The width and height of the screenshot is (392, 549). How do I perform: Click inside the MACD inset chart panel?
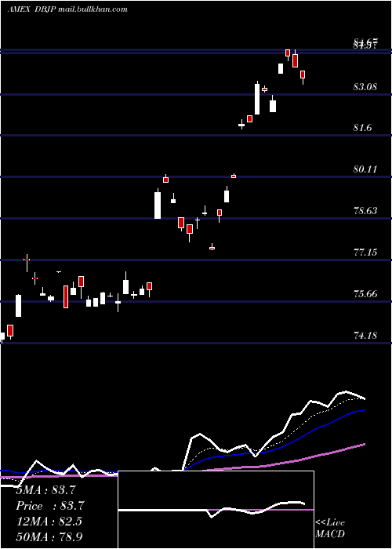click(216, 510)
